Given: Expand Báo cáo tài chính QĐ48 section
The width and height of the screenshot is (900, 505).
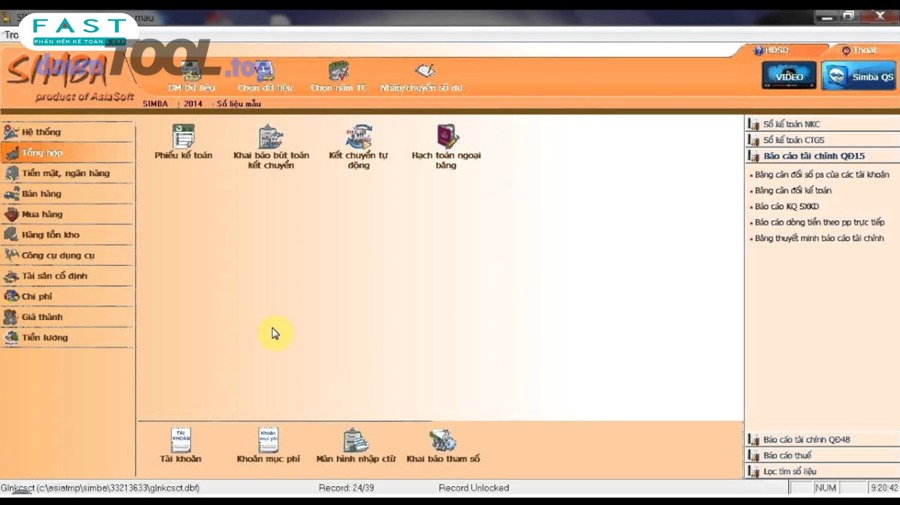Looking at the screenshot, I should (823, 440).
